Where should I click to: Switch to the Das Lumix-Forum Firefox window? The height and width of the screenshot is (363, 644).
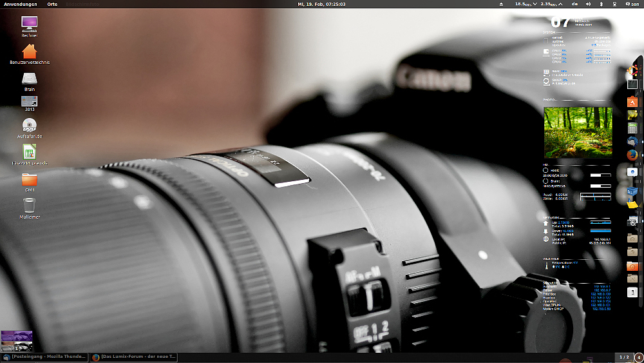(x=134, y=357)
